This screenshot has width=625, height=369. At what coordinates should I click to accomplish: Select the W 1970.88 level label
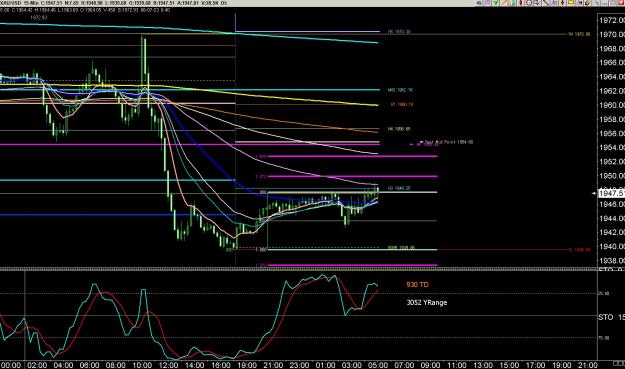pyautogui.click(x=579, y=34)
